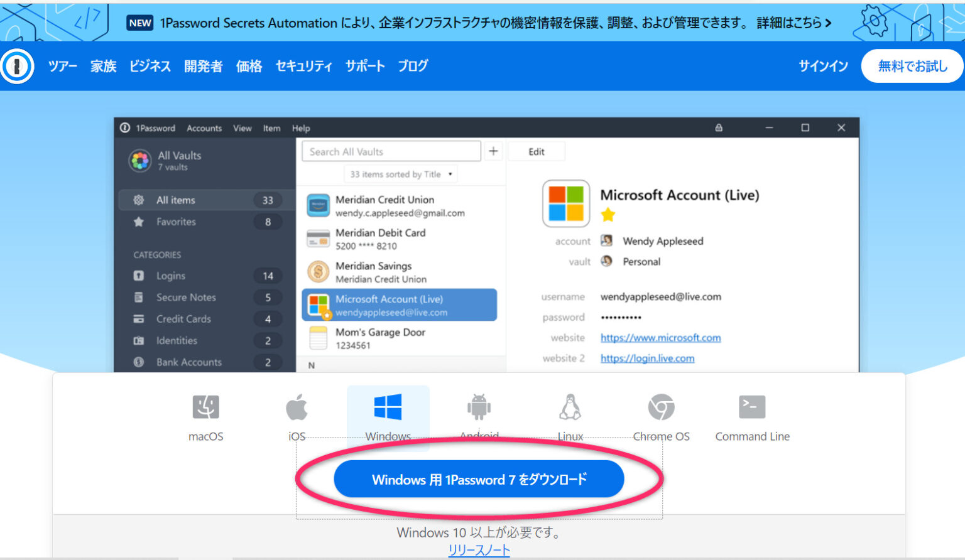965x560 pixels.
Task: Go to the 開発者 nav item
Action: pyautogui.click(x=204, y=66)
